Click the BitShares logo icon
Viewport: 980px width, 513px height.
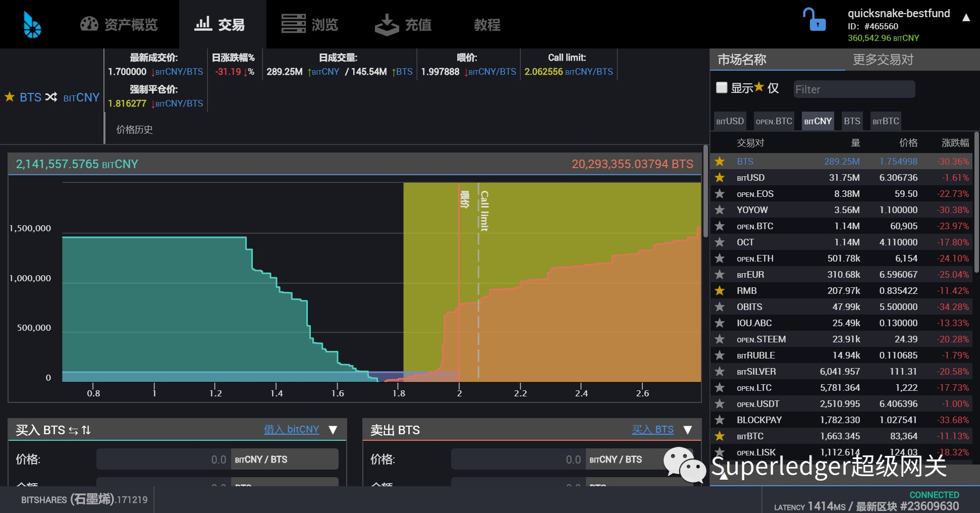pos(32,25)
